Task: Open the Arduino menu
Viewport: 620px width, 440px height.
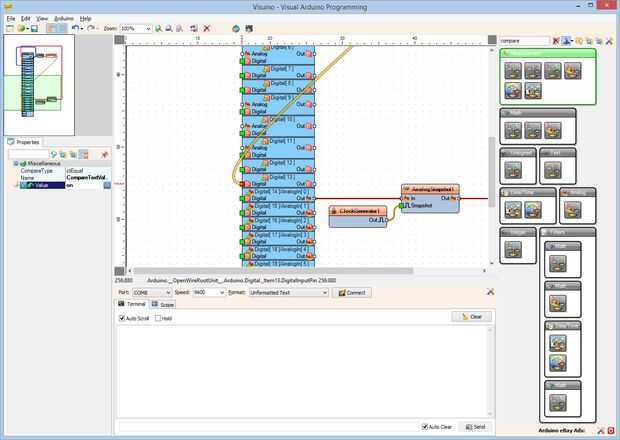Action: tap(64, 19)
